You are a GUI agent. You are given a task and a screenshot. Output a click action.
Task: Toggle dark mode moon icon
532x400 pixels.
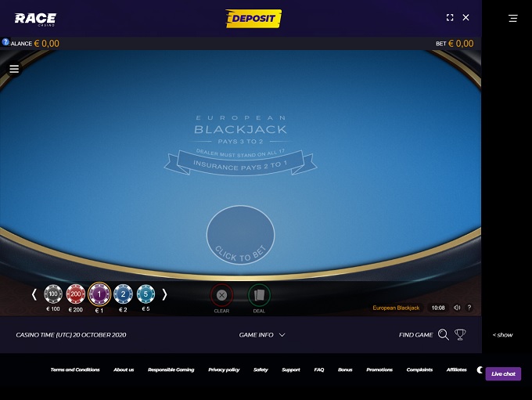coord(480,370)
